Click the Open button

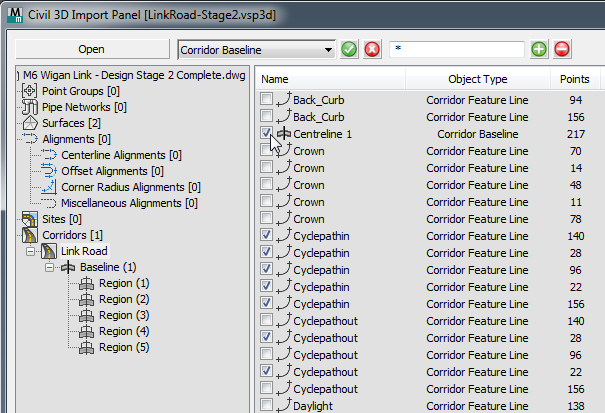pyautogui.click(x=92, y=49)
